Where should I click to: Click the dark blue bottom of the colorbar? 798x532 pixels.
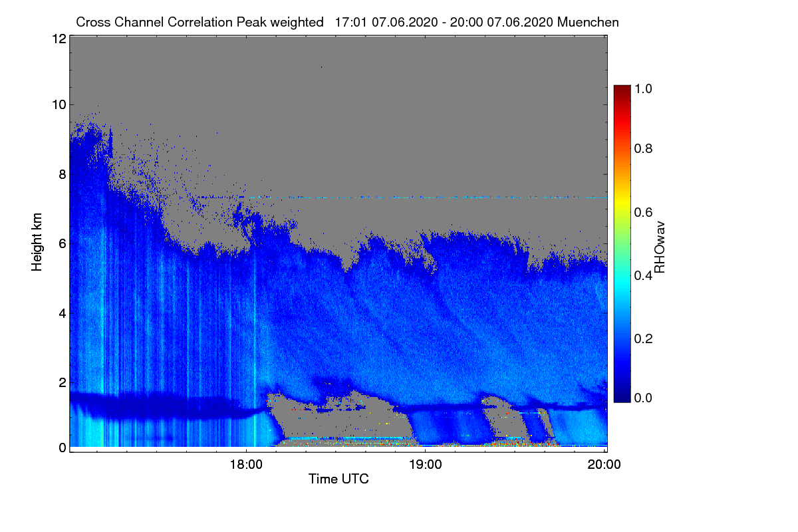pos(622,397)
